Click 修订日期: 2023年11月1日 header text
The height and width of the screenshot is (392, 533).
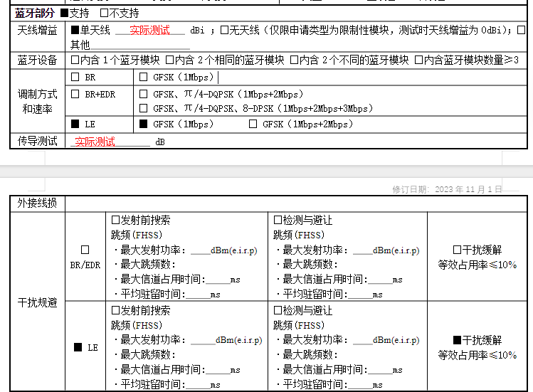pos(447,189)
